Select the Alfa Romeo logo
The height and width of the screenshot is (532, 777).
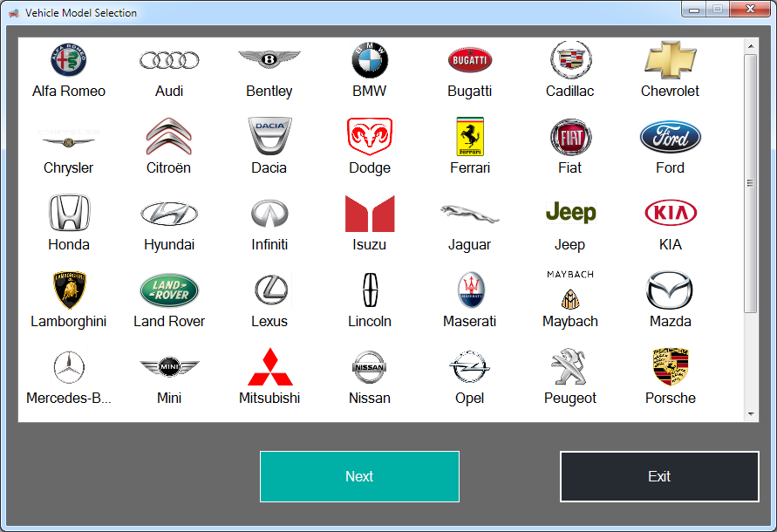click(69, 60)
